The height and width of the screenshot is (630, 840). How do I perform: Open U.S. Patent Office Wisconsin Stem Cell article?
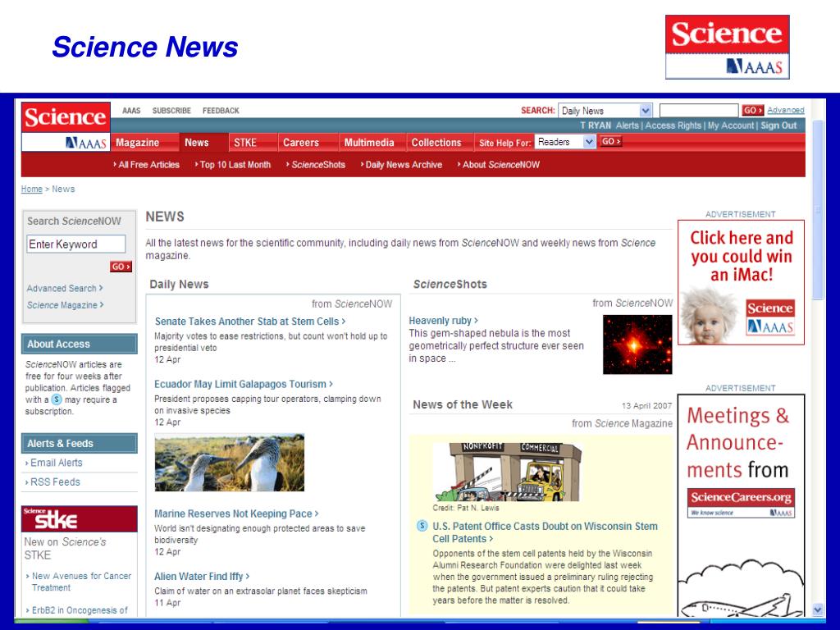click(x=545, y=532)
